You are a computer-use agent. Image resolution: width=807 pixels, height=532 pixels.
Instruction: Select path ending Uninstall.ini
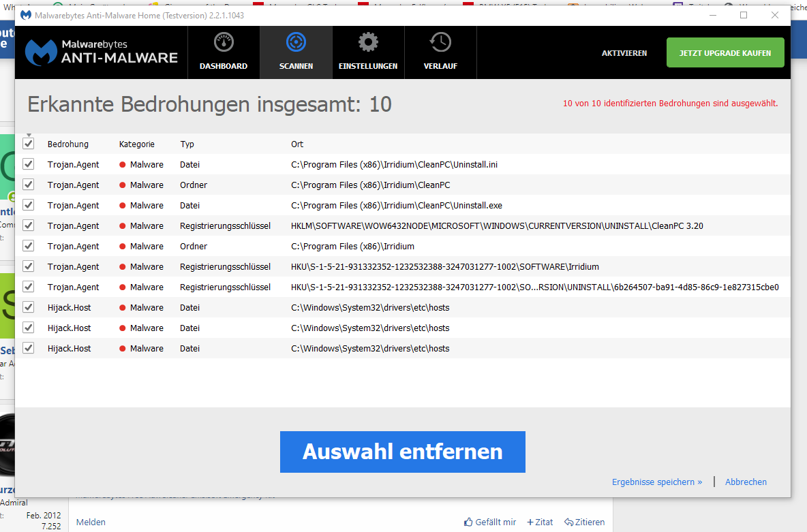394,165
